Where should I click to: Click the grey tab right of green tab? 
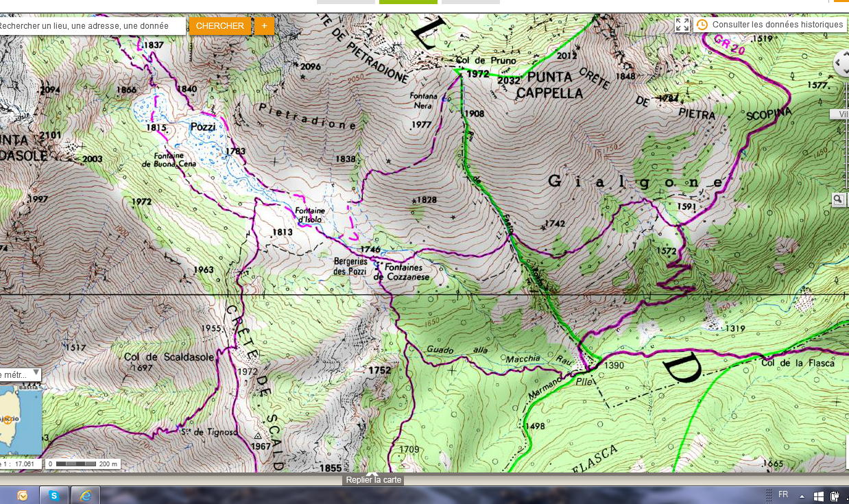click(x=470, y=2)
